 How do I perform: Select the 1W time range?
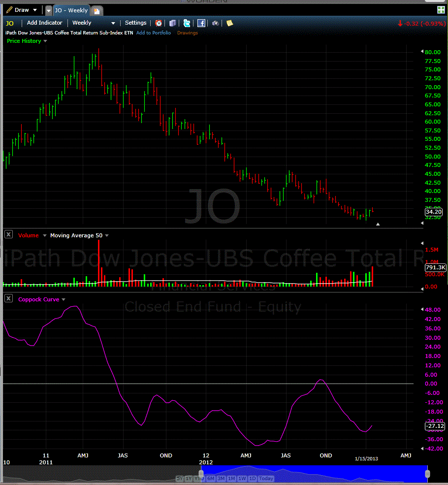(242, 479)
